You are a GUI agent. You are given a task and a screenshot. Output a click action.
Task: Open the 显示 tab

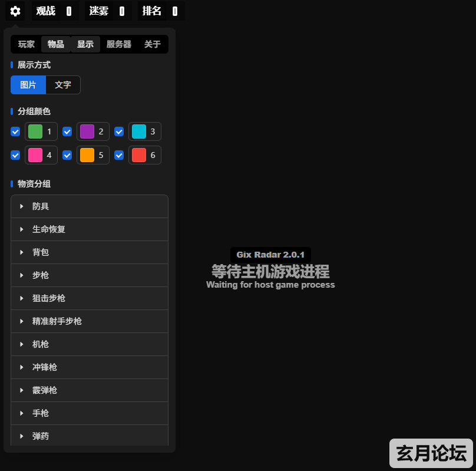pyautogui.click(x=85, y=44)
